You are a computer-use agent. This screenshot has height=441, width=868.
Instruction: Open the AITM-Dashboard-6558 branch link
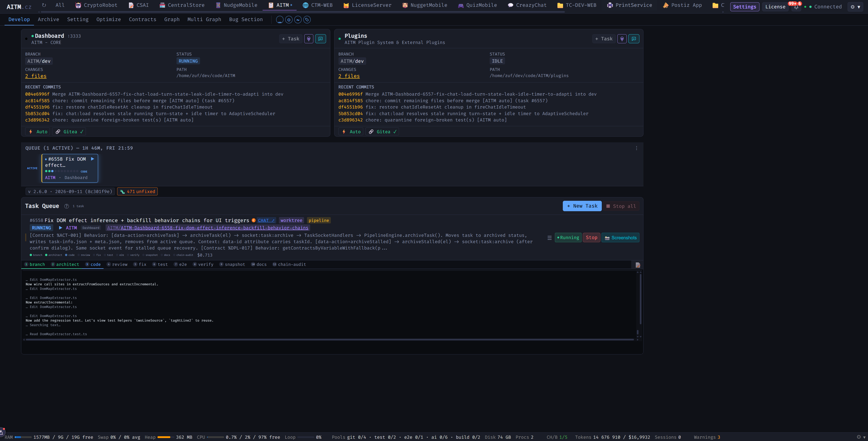click(x=208, y=228)
